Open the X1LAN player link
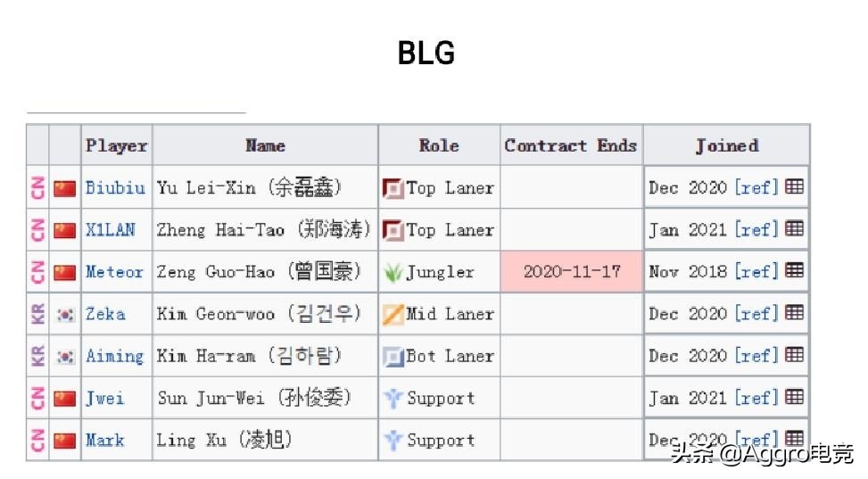 click(x=110, y=229)
